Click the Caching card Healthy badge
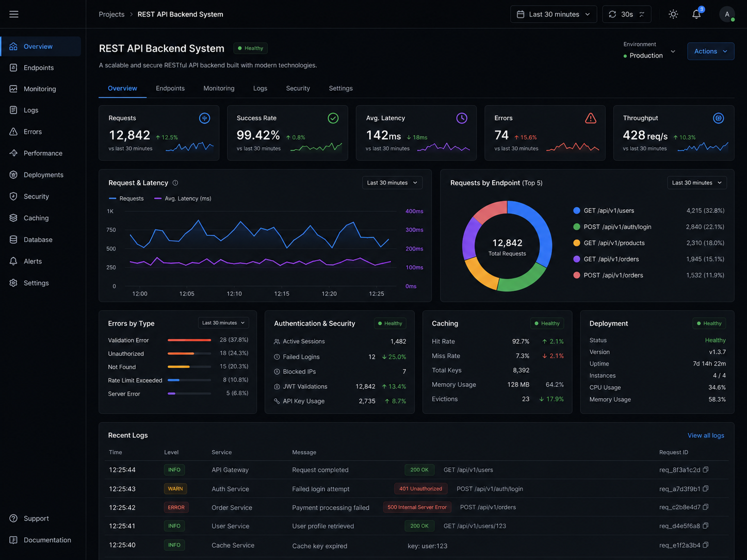 point(547,324)
